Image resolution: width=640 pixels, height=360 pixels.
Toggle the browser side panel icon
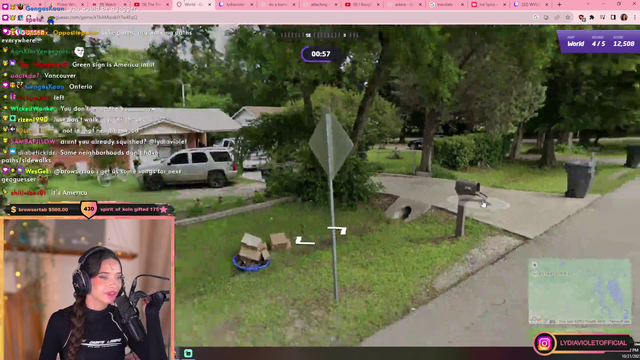[x=613, y=18]
